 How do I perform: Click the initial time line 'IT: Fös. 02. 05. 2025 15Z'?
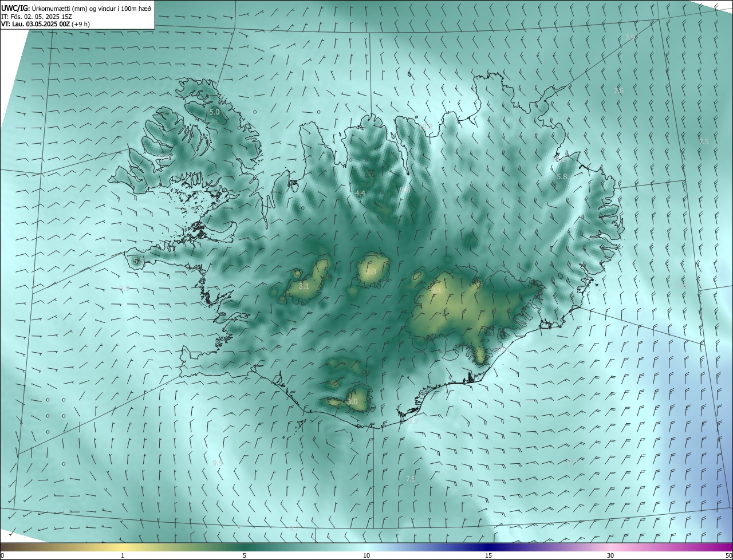[36, 17]
